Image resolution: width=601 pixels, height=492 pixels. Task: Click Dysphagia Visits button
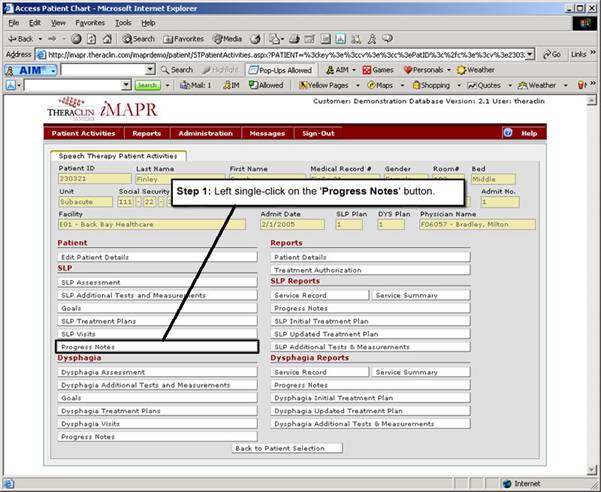(x=157, y=424)
